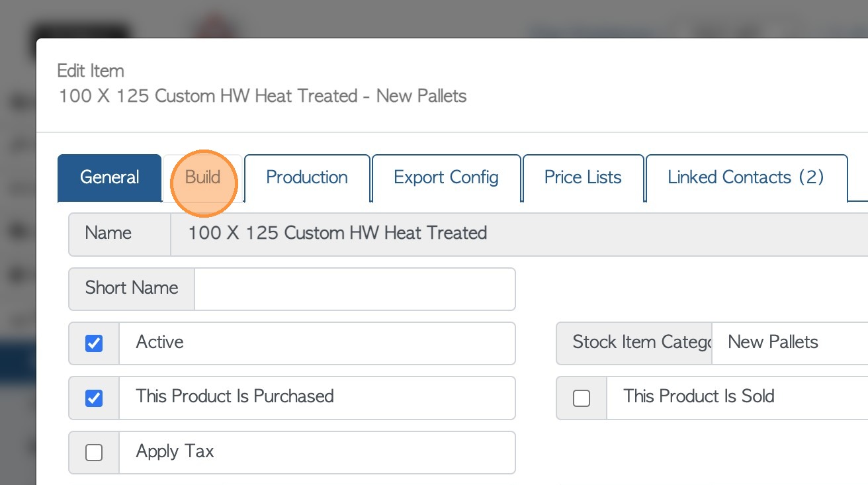Open the Stock Item Category dropdown
The height and width of the screenshot is (485, 868).
coord(787,343)
